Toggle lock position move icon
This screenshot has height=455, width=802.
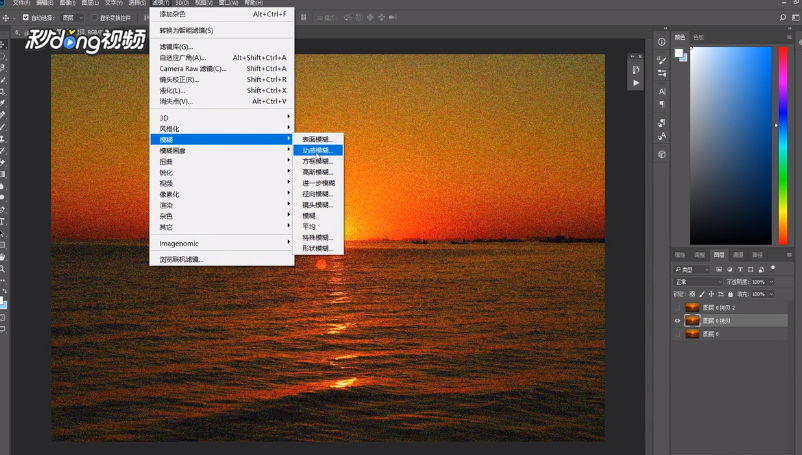pos(711,294)
